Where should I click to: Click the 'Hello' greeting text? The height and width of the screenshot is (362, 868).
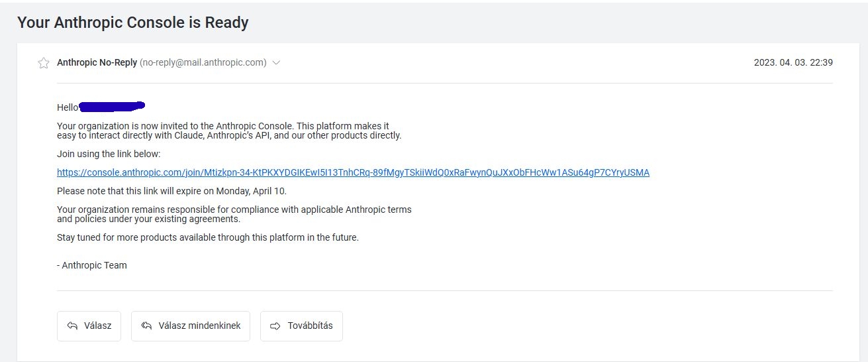(68, 107)
